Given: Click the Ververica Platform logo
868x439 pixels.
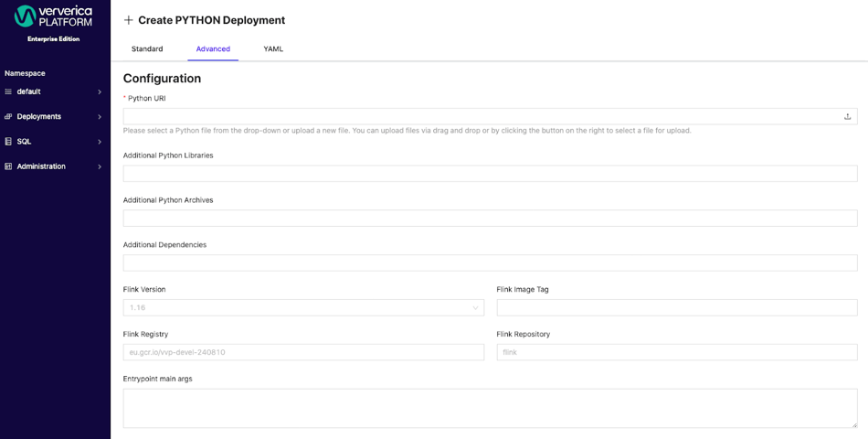Looking at the screenshot, I should click(x=53, y=16).
